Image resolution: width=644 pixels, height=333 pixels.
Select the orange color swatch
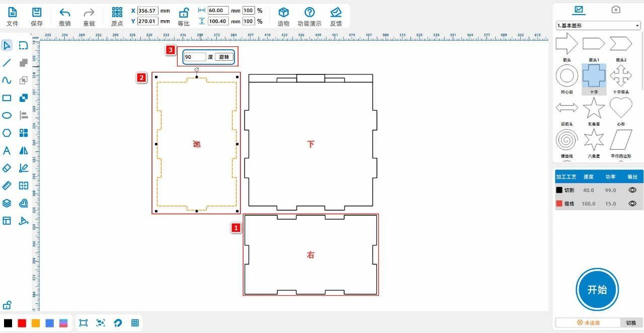(x=36, y=323)
